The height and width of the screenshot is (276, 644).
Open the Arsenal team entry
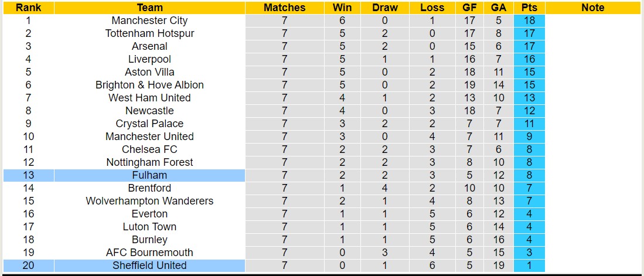pos(149,46)
